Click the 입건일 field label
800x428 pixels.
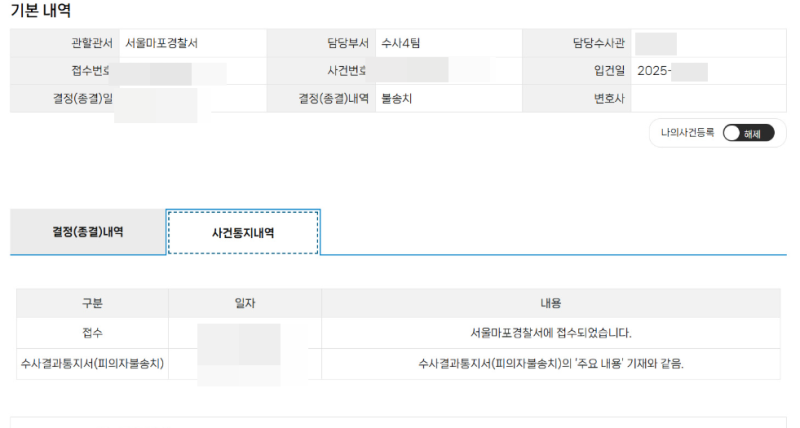point(609,72)
